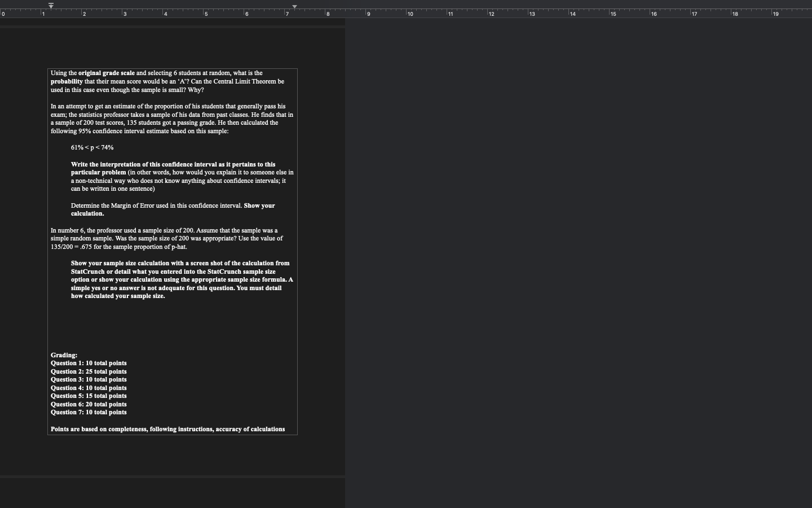Click the bolded text 'original grade scale'
This screenshot has width=812, height=508.
pos(106,73)
